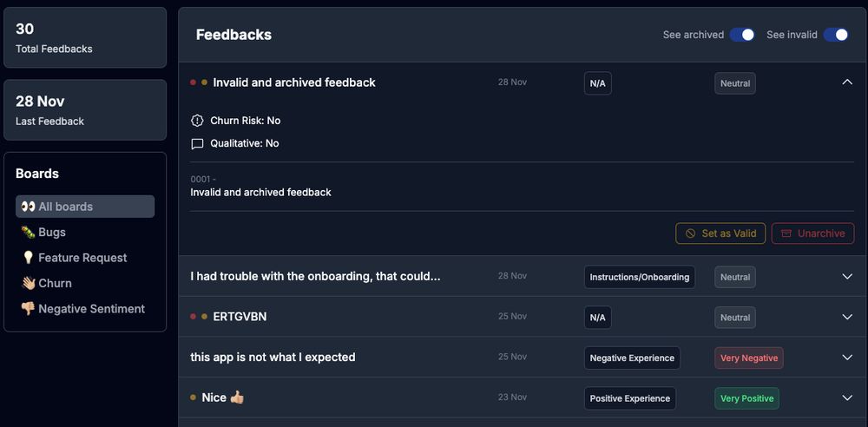This screenshot has height=427, width=868.
Task: Select the Negative Sentiment board
Action: tap(85, 308)
